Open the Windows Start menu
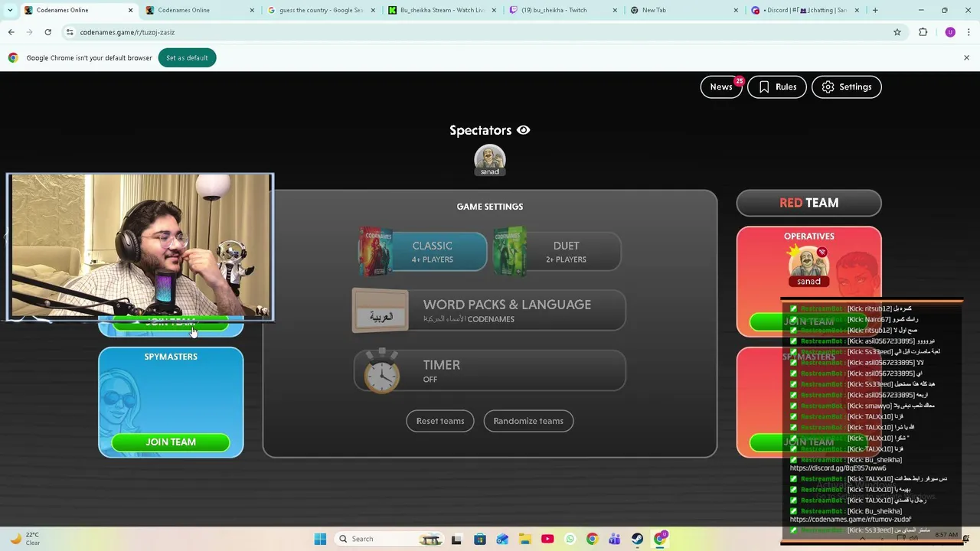This screenshot has height=551, width=980. click(320, 539)
